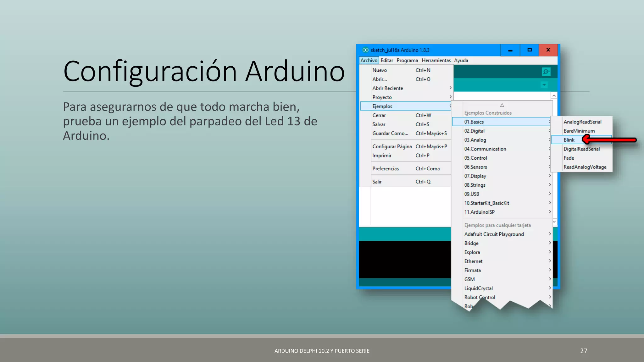This screenshot has width=644, height=362.
Task: Open Ethernet library examples
Action: 502,261
